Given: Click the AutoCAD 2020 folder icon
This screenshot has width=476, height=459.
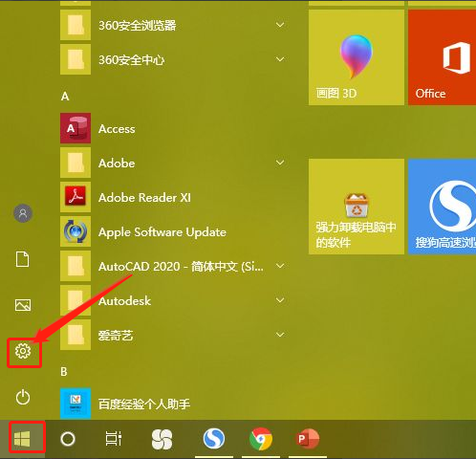Looking at the screenshot, I should pos(76,266).
